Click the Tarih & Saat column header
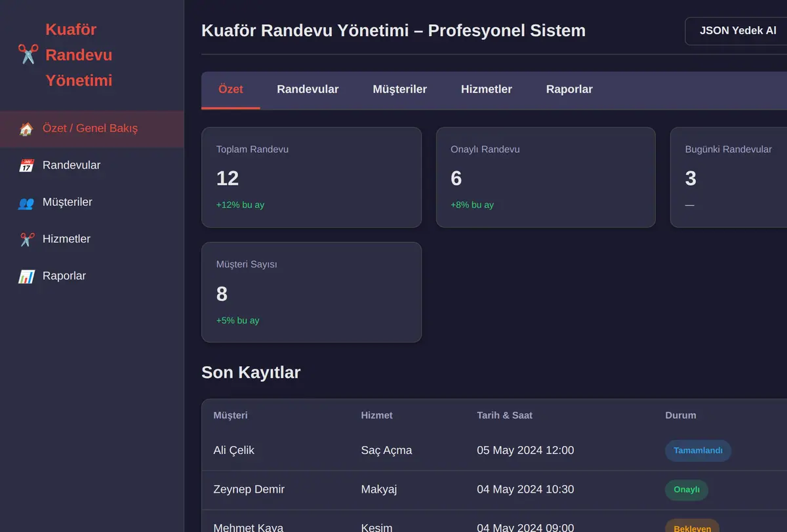The height and width of the screenshot is (532, 787). pos(505,415)
